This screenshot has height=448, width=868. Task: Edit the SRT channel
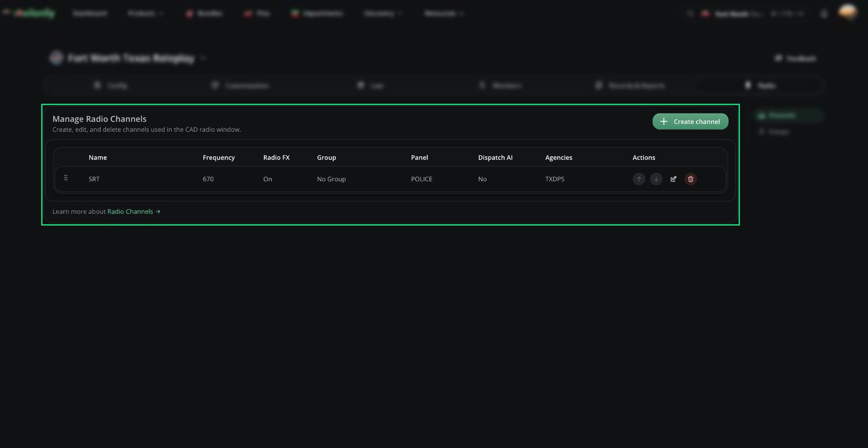[x=673, y=179]
